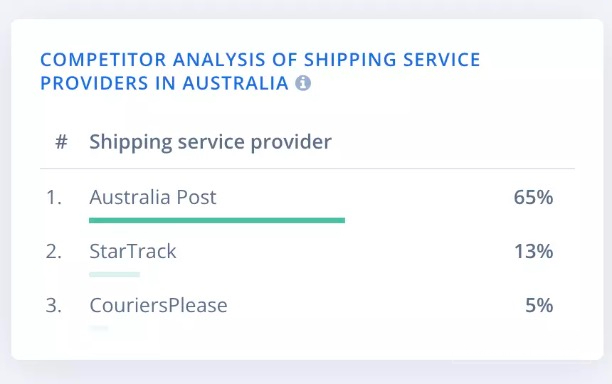Click the green Australia Post progress bar

(217, 220)
